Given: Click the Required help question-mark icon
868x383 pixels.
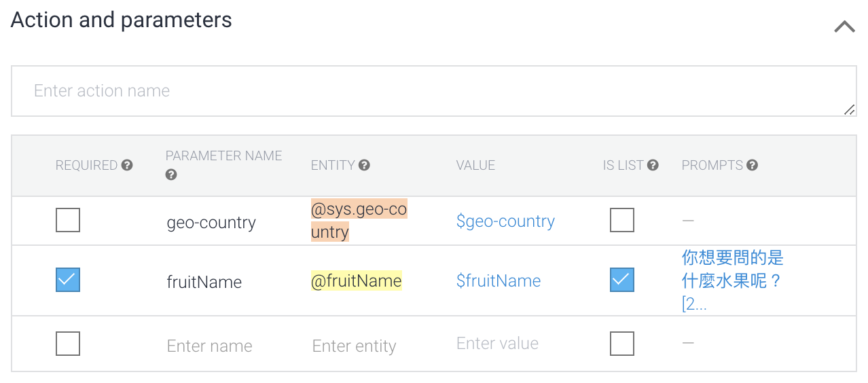Looking at the screenshot, I should (127, 165).
